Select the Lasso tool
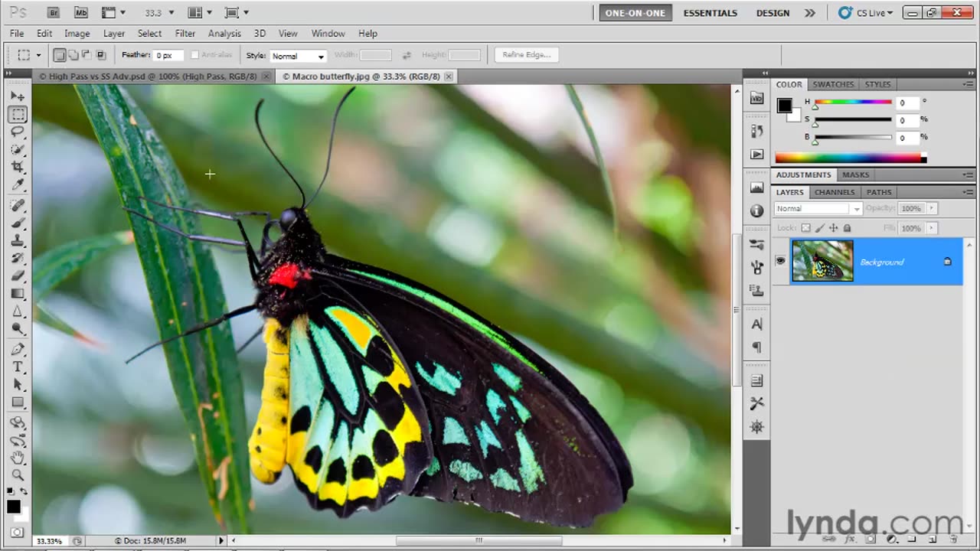The image size is (980, 551). coord(18,132)
